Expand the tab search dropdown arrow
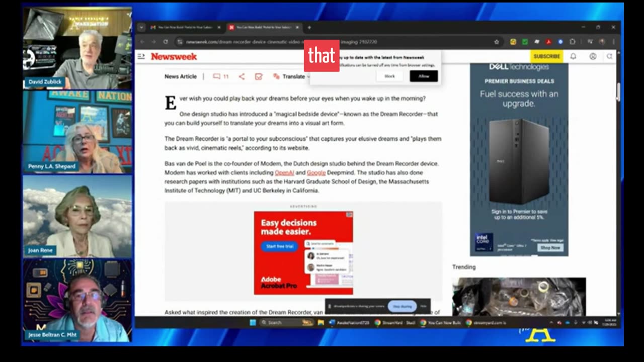644x362 pixels. pos(141,27)
